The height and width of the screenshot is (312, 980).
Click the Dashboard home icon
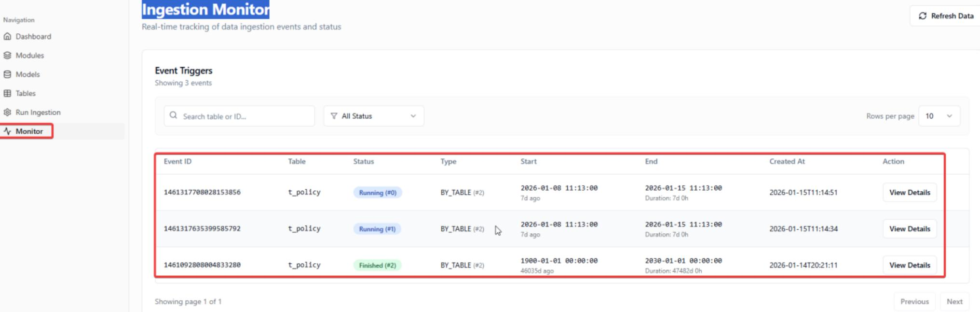click(x=7, y=36)
